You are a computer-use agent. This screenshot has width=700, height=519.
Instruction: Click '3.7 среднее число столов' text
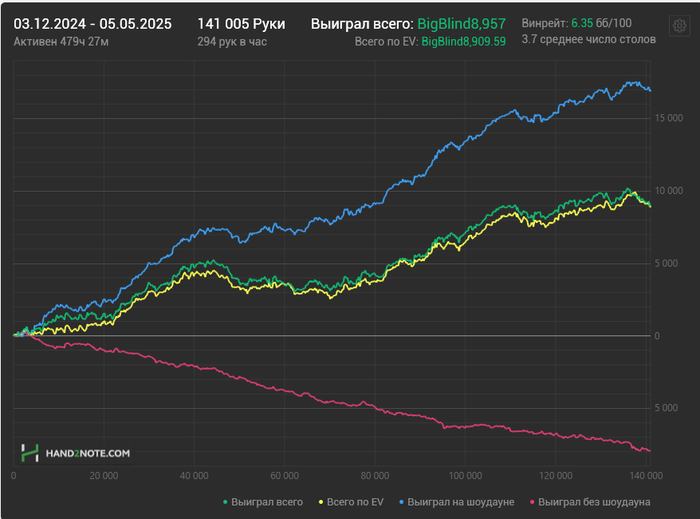(x=588, y=40)
